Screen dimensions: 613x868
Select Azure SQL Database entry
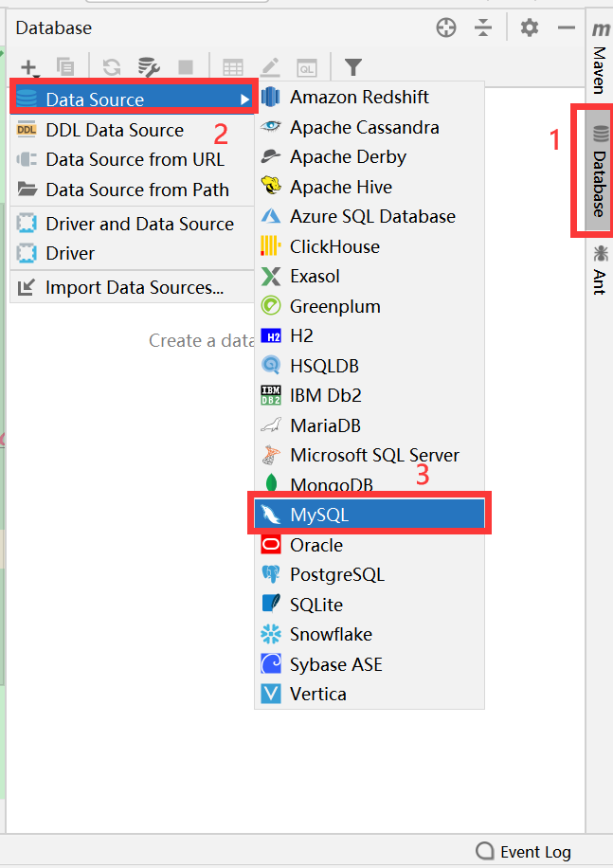369,216
